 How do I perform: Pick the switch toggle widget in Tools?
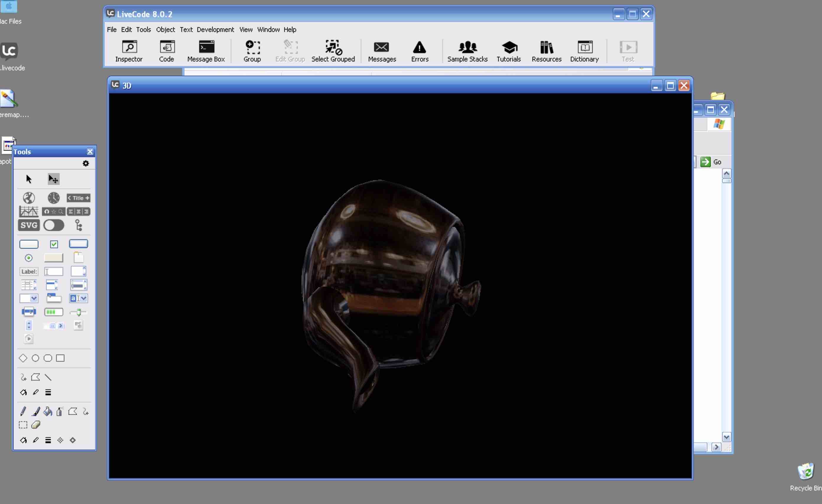(53, 225)
